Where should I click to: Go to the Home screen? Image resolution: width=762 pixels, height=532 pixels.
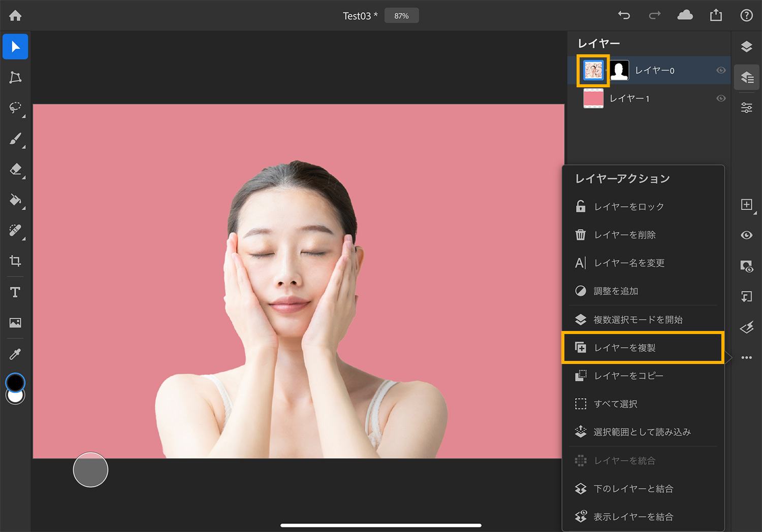click(15, 16)
